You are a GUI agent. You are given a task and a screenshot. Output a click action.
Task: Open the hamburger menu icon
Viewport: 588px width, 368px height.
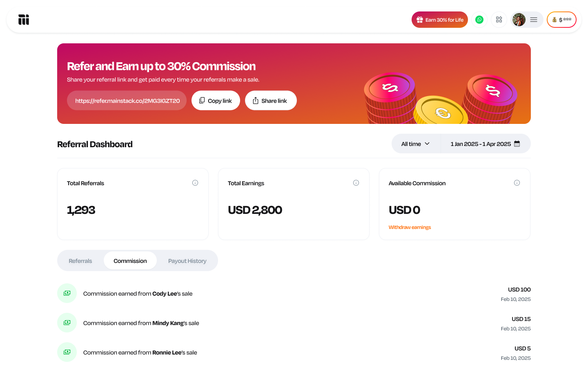click(534, 20)
